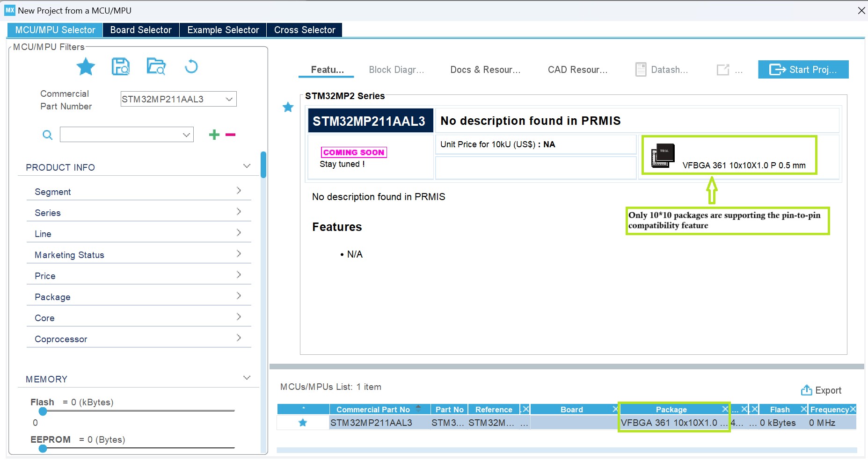Click the pink minus icon beside the search box
The image size is (868, 460).
click(230, 135)
